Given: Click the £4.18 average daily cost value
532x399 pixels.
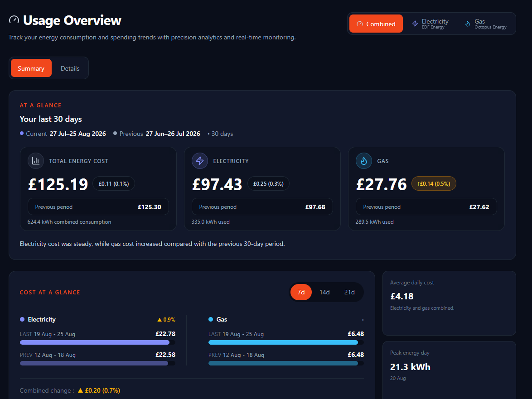Looking at the screenshot, I should 402,296.
